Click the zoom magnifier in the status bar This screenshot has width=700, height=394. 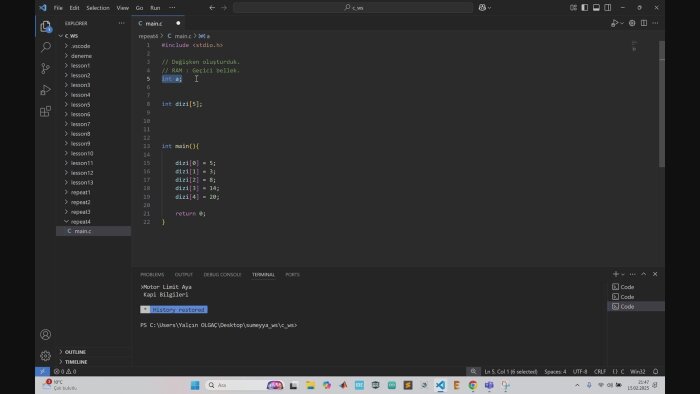(x=473, y=371)
